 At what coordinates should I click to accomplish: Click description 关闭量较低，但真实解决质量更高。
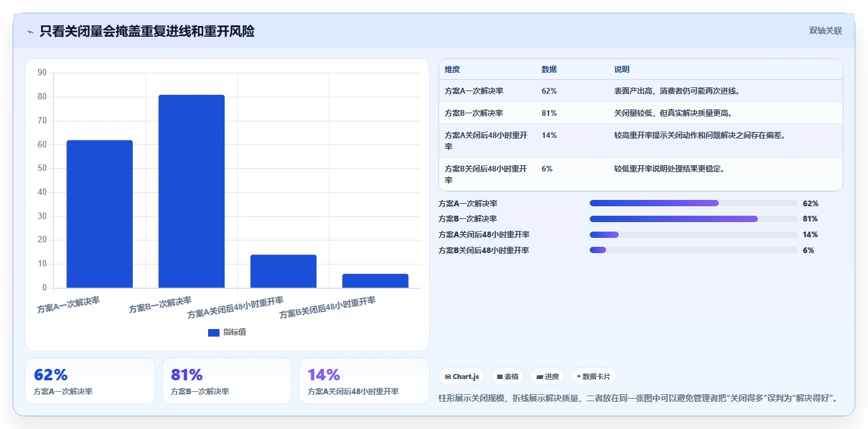[x=673, y=113]
